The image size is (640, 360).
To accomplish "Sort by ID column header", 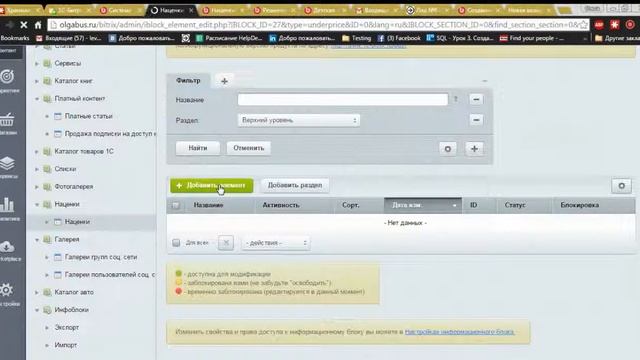I will tap(473, 205).
